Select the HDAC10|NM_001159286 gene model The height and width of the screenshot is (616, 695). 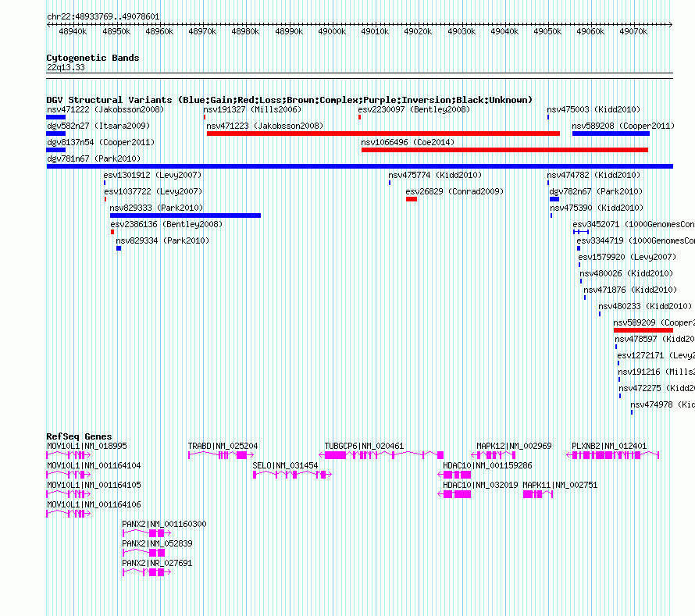454,475
